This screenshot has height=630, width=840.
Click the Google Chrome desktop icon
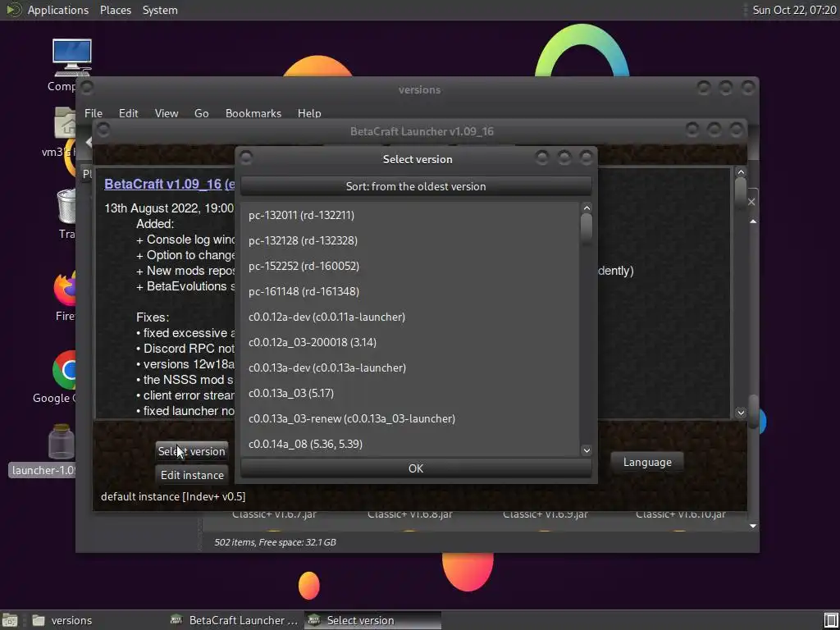tap(64, 370)
